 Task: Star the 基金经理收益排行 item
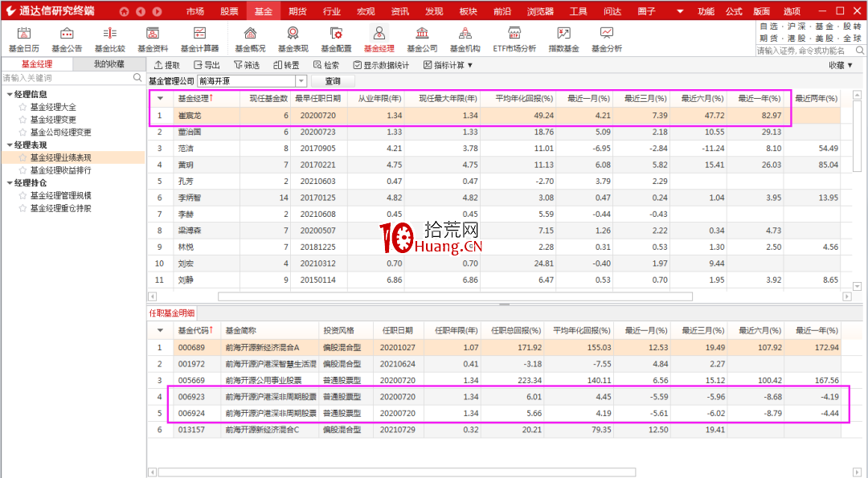(x=23, y=170)
